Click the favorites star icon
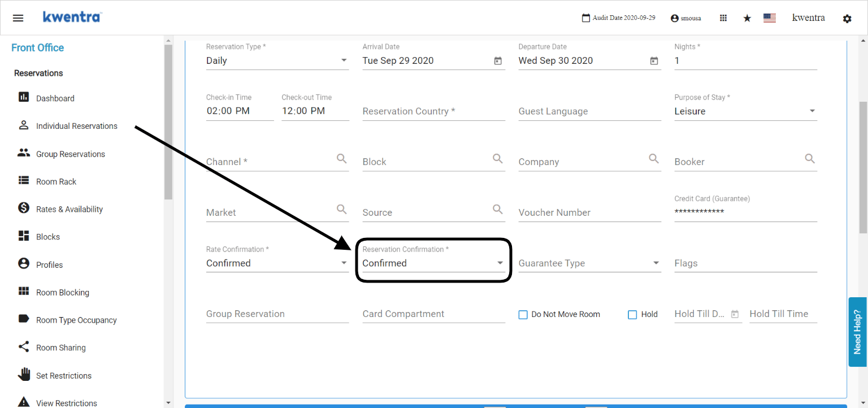The height and width of the screenshot is (408, 868). click(x=747, y=18)
